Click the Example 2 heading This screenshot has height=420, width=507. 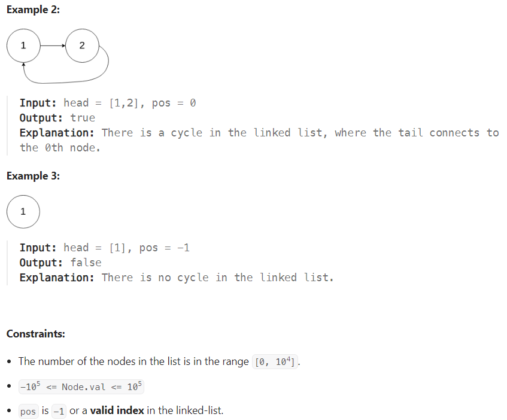point(33,10)
